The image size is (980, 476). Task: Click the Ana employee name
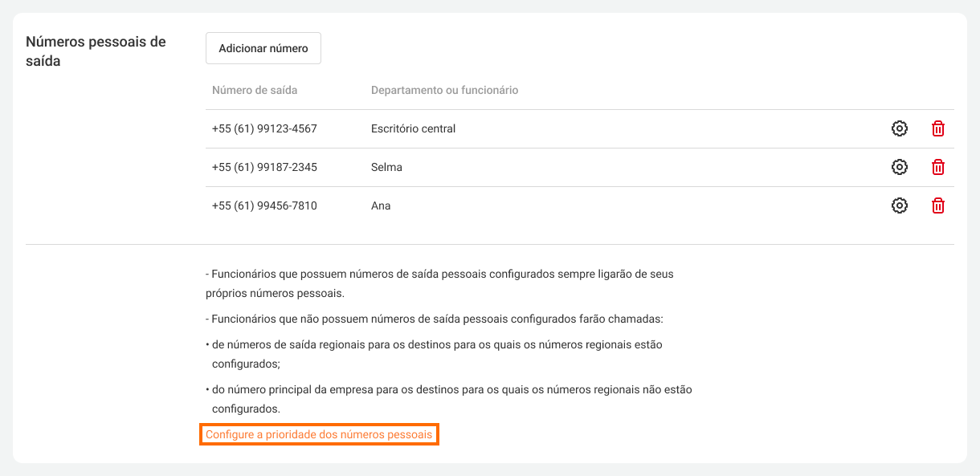coord(381,205)
